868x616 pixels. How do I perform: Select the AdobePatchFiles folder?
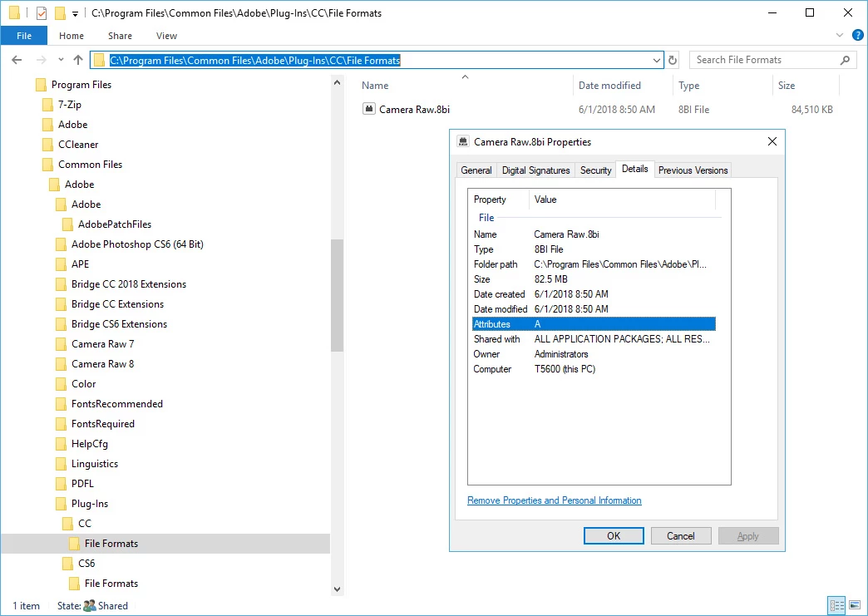pos(115,224)
